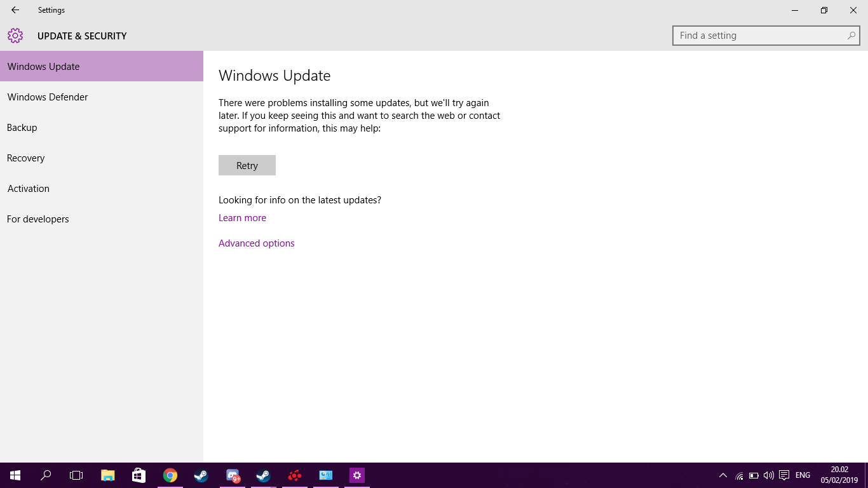This screenshot has width=868, height=488.
Task: Follow the Learn more link
Action: [242, 218]
